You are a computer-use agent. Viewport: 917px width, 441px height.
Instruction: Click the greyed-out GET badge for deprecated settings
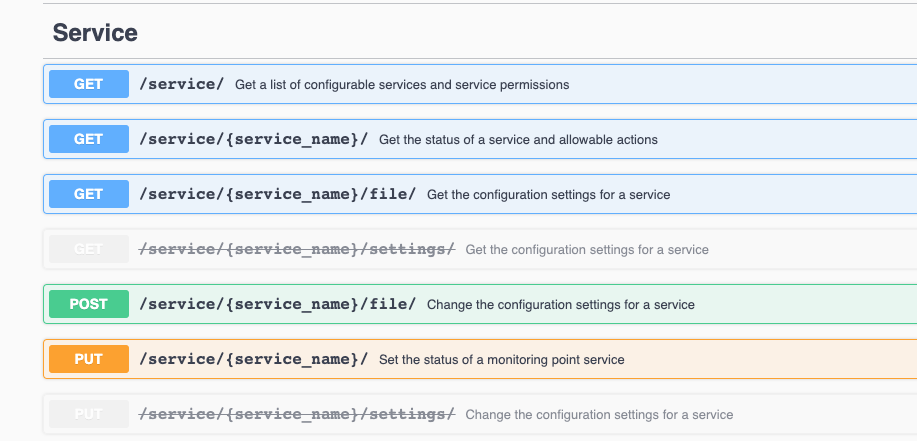click(x=88, y=249)
